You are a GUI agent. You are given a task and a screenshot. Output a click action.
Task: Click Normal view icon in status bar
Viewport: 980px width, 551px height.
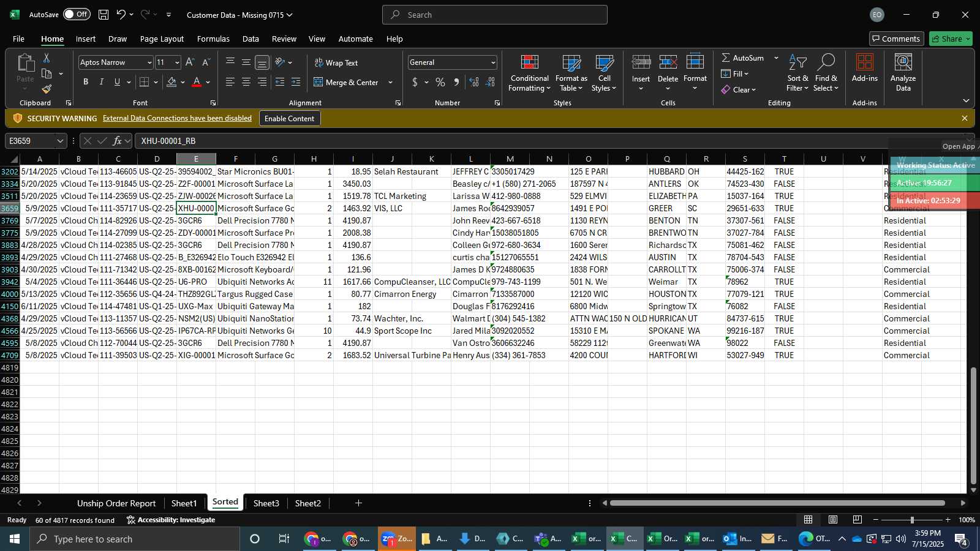809,520
